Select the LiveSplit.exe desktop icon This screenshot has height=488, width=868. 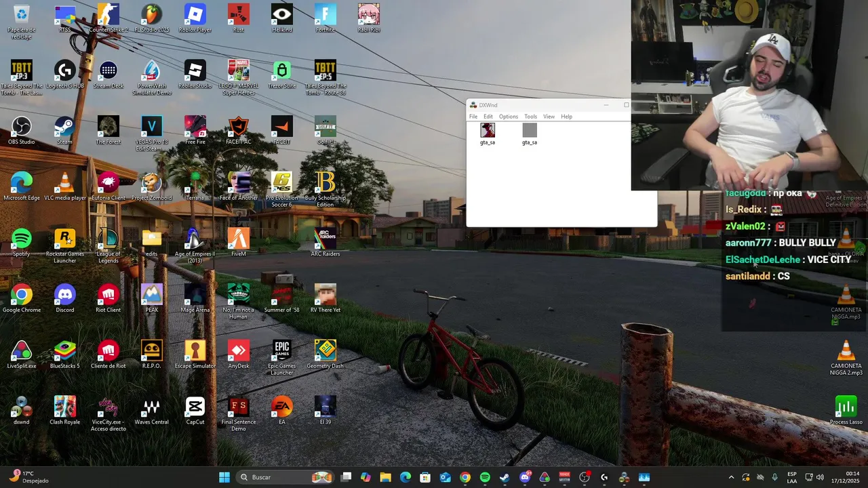tap(22, 355)
